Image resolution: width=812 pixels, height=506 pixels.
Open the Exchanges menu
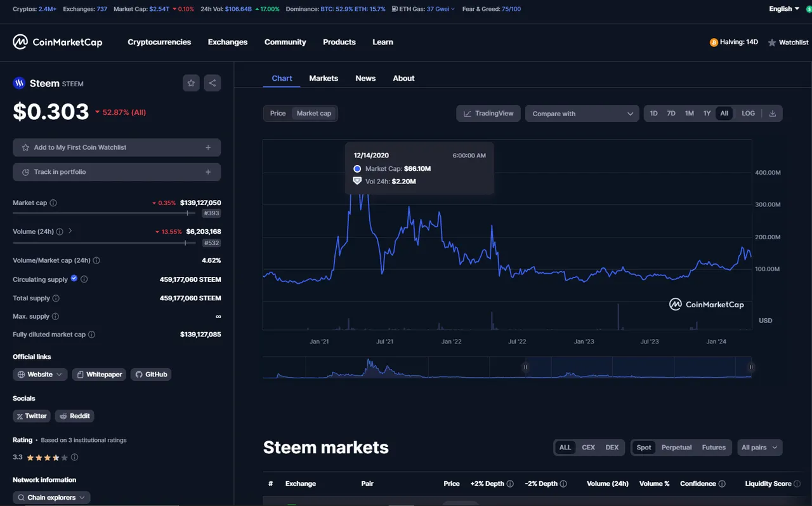(228, 42)
